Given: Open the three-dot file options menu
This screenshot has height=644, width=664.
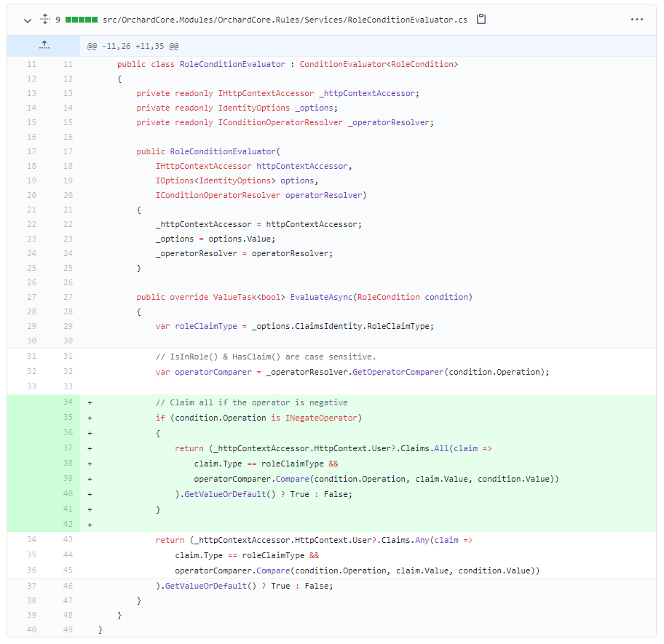Looking at the screenshot, I should 636,20.
